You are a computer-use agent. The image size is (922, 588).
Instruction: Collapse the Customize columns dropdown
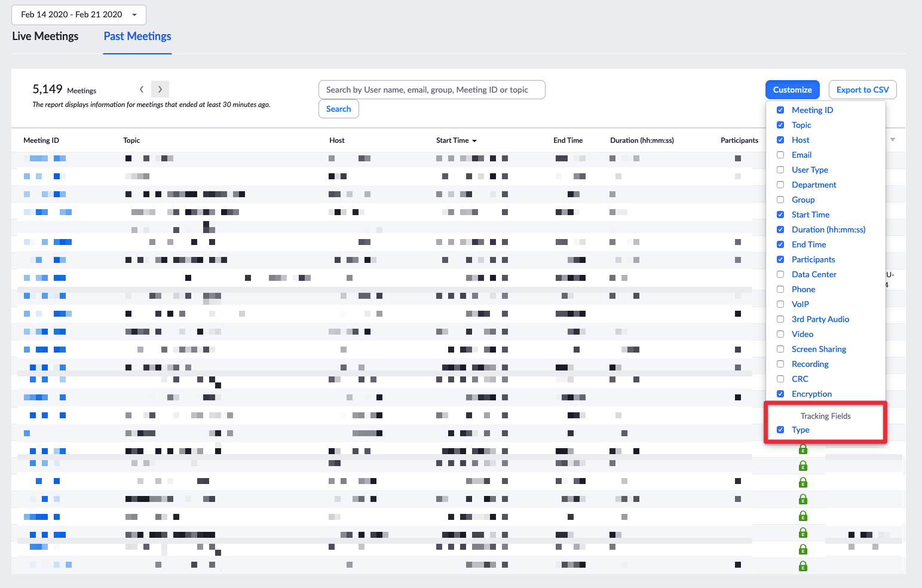[792, 90]
